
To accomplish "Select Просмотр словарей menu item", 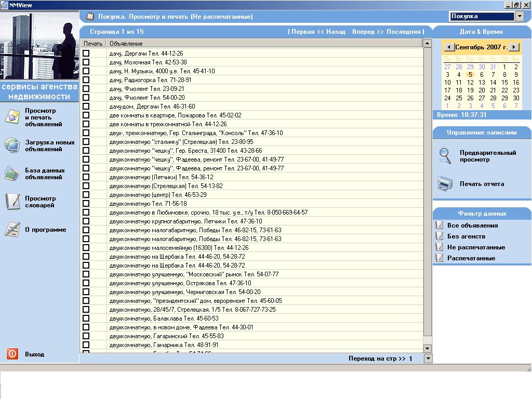I will (x=40, y=202).
